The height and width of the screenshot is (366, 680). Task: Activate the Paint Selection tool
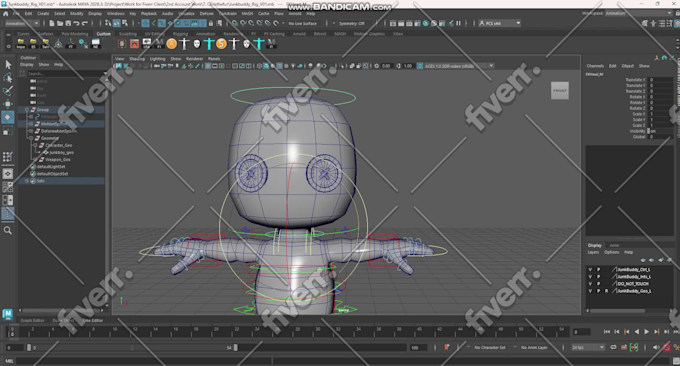click(8, 91)
